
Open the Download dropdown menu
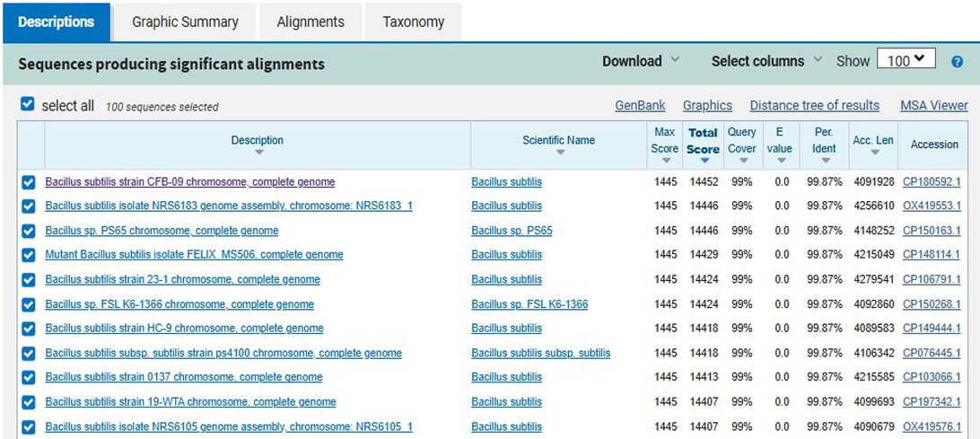tap(641, 61)
